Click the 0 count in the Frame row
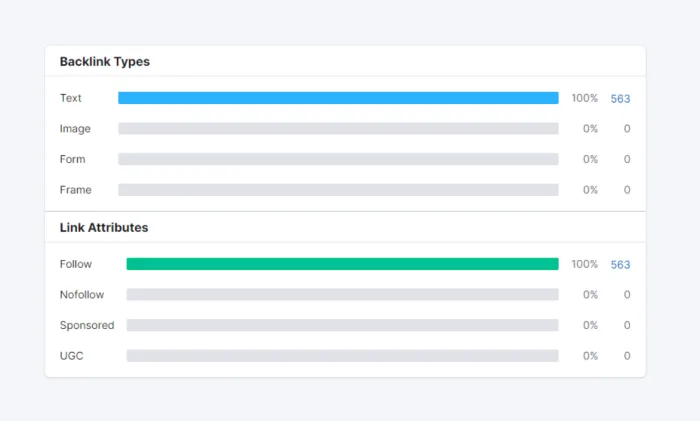This screenshot has width=700, height=421. tap(627, 190)
